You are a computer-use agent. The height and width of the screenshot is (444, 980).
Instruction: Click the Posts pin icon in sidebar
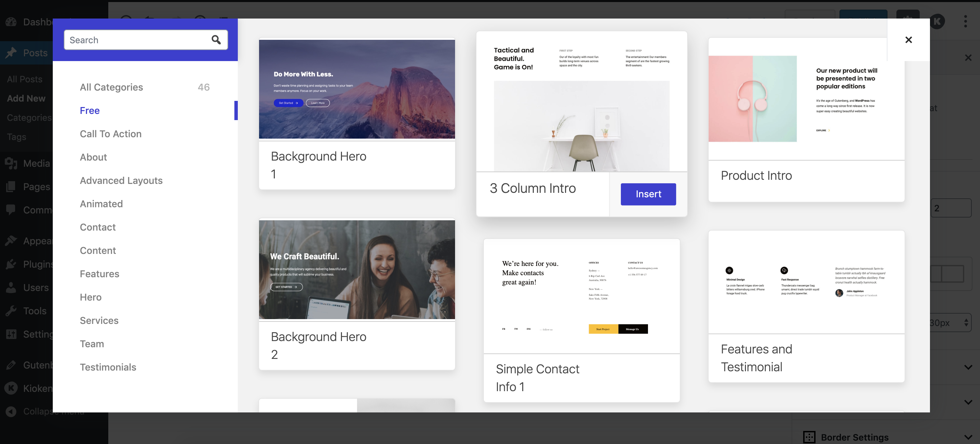point(11,52)
